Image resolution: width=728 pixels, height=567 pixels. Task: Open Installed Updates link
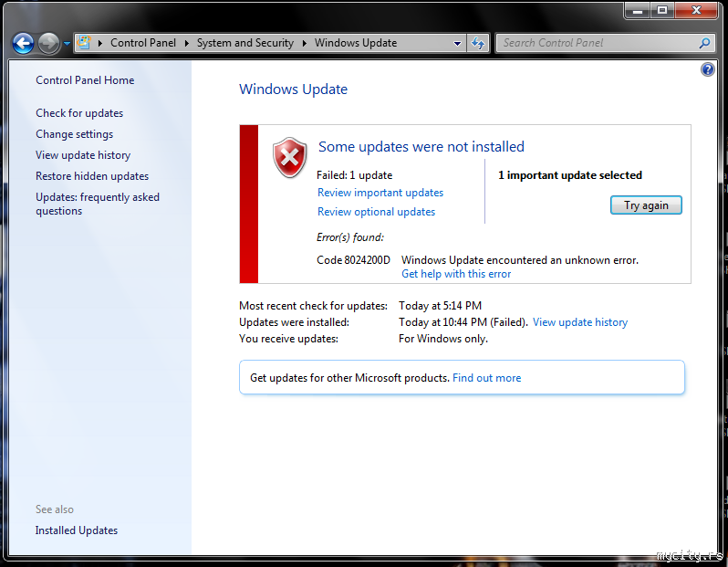click(x=77, y=530)
